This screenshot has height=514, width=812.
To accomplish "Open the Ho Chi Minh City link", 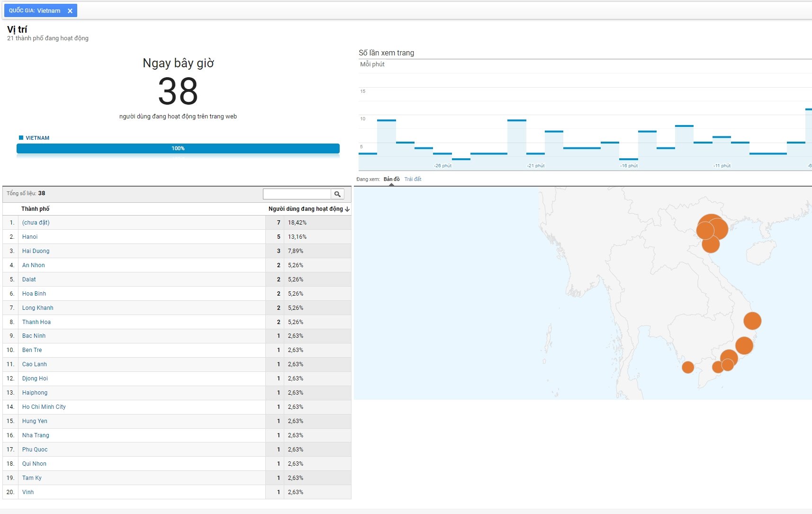I will [44, 407].
